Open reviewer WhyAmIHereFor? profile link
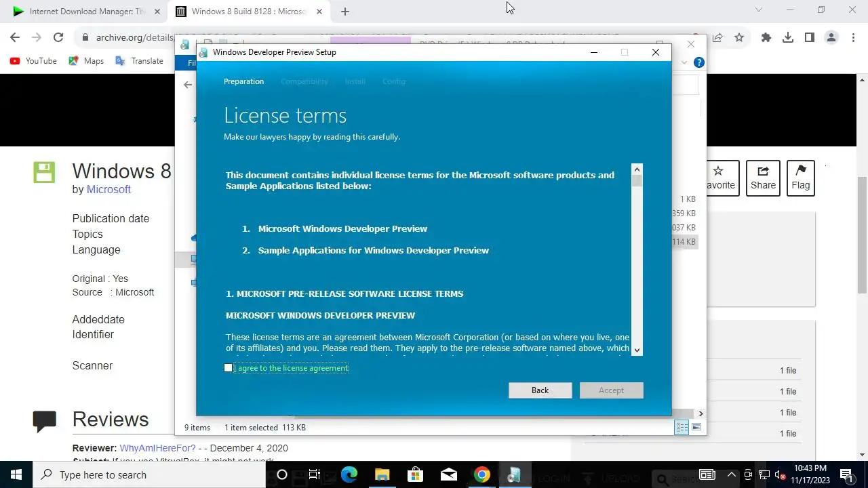Viewport: 868px width, 488px height. coord(157,448)
